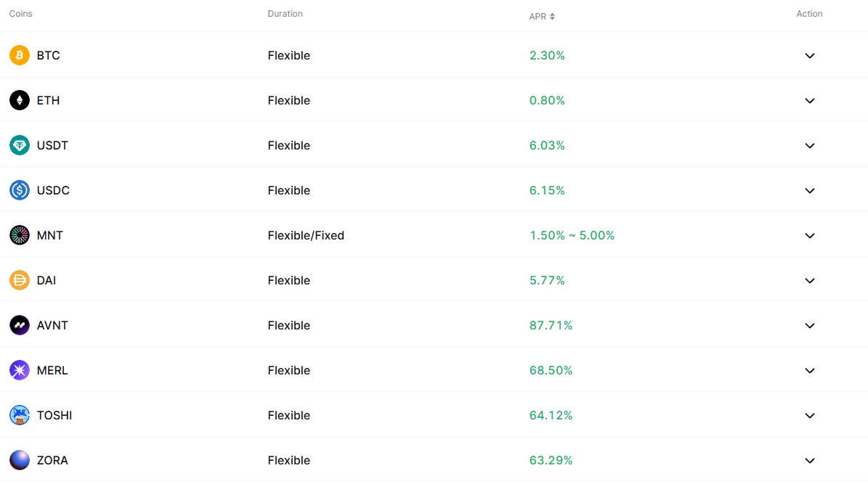Click the ZORA sphere icon
The width and height of the screenshot is (868, 484).
tap(20, 460)
